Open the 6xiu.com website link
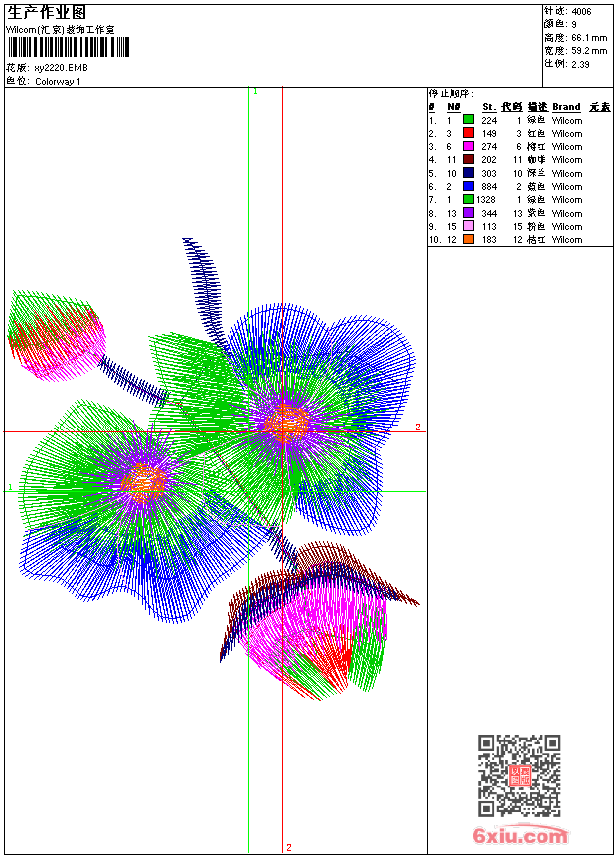This screenshot has height=855, width=616. (x=520, y=836)
